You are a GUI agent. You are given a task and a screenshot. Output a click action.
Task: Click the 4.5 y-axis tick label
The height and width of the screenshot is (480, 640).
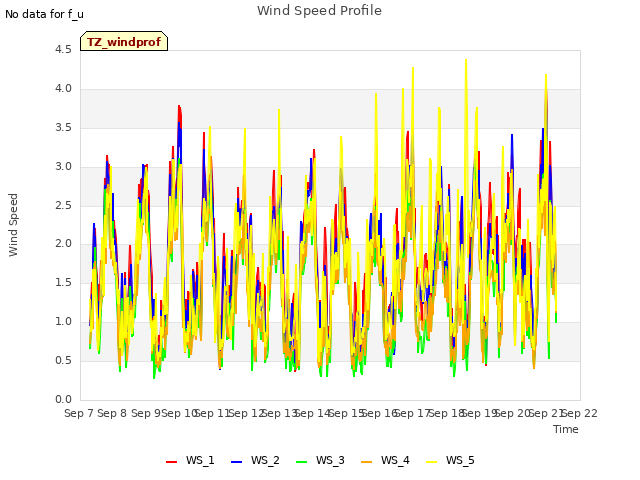[63, 50]
